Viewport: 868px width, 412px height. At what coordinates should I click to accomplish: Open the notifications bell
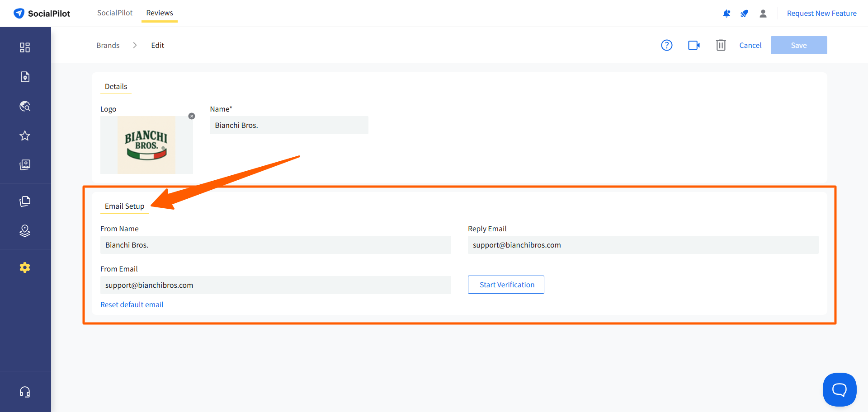coord(726,14)
